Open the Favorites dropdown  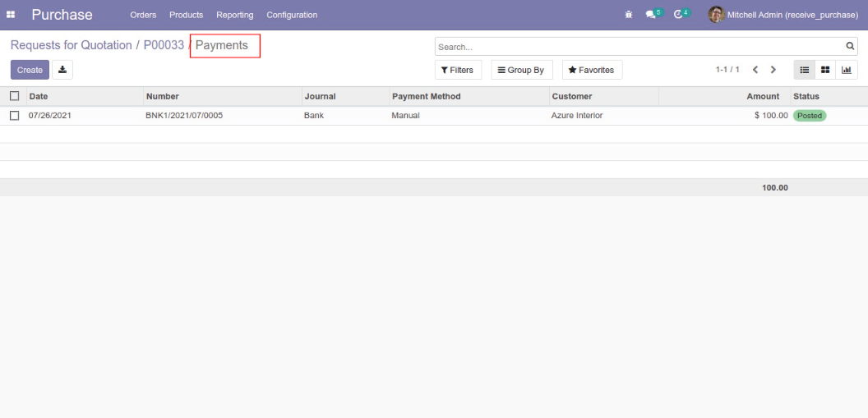[x=592, y=70]
